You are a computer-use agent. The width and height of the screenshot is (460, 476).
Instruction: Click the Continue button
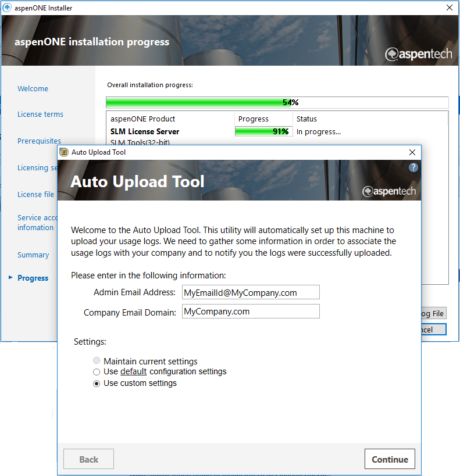point(390,459)
